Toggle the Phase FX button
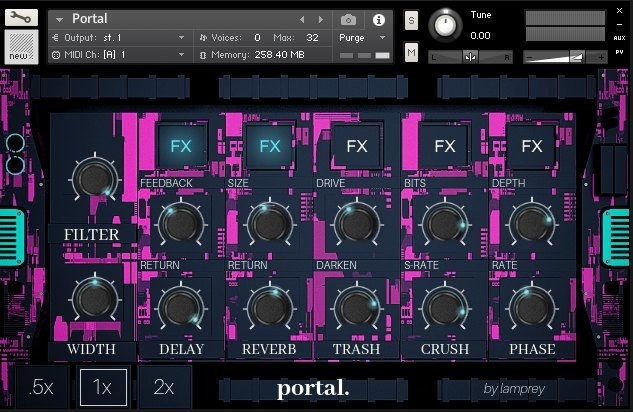This screenshot has width=633, height=412. pos(532,146)
